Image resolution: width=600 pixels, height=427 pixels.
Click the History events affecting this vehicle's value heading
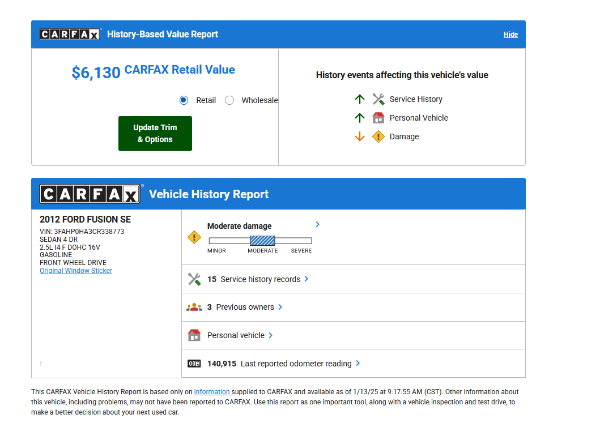[402, 75]
